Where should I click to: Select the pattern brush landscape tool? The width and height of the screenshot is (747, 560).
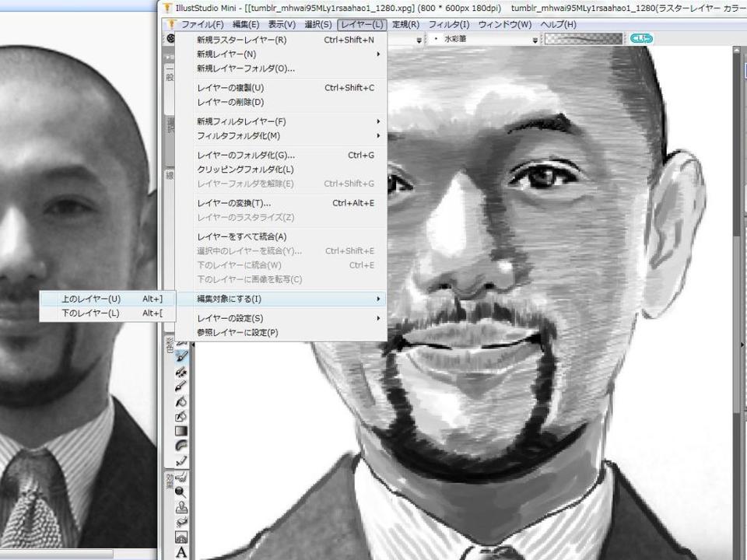[x=181, y=537]
